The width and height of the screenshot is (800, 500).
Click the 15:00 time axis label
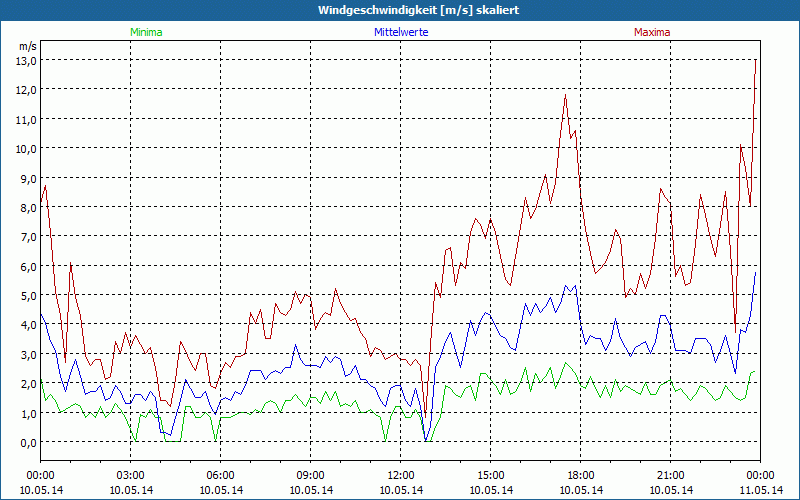491,476
